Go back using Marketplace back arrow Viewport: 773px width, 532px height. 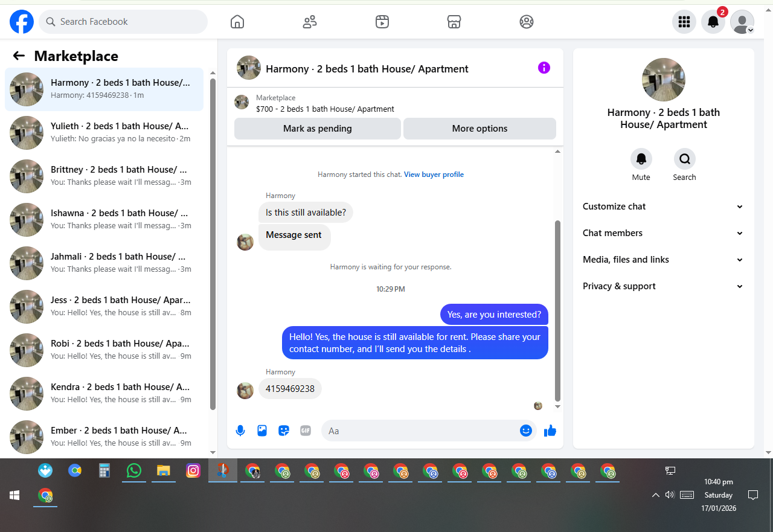[19, 56]
